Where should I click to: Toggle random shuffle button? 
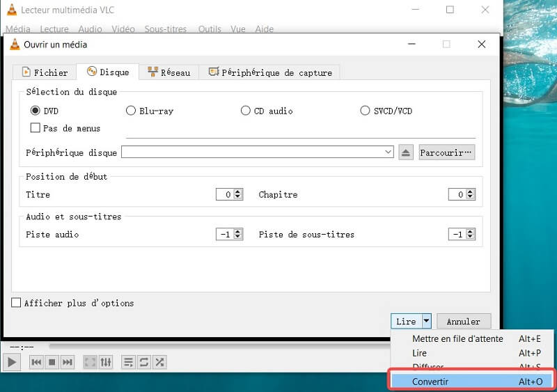pyautogui.click(x=159, y=362)
